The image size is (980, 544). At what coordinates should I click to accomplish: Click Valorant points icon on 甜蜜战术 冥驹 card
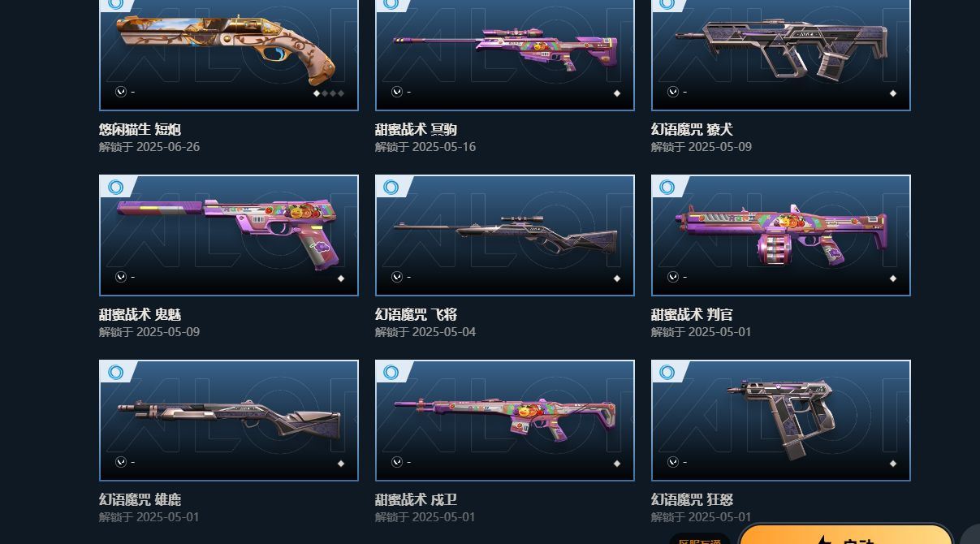(x=397, y=92)
